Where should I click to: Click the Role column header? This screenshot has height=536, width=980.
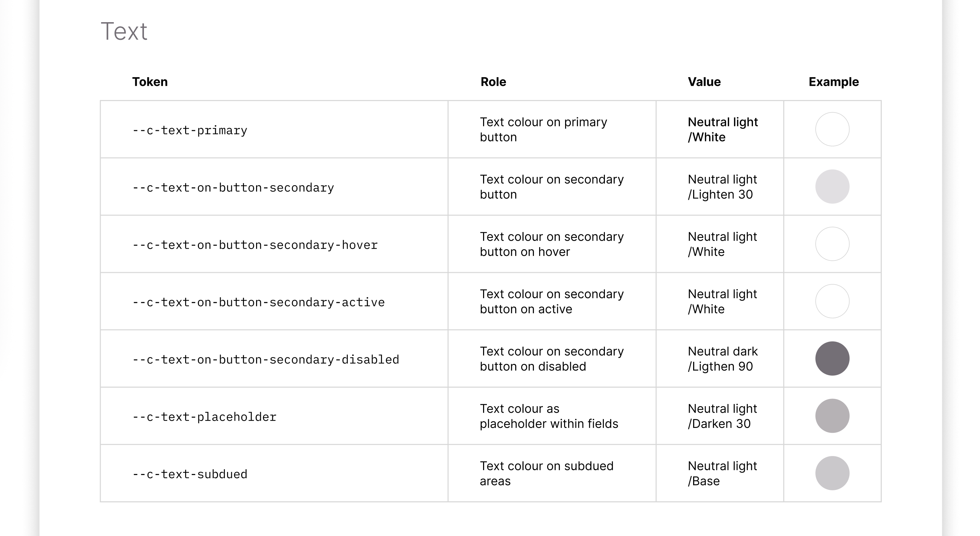(x=493, y=82)
